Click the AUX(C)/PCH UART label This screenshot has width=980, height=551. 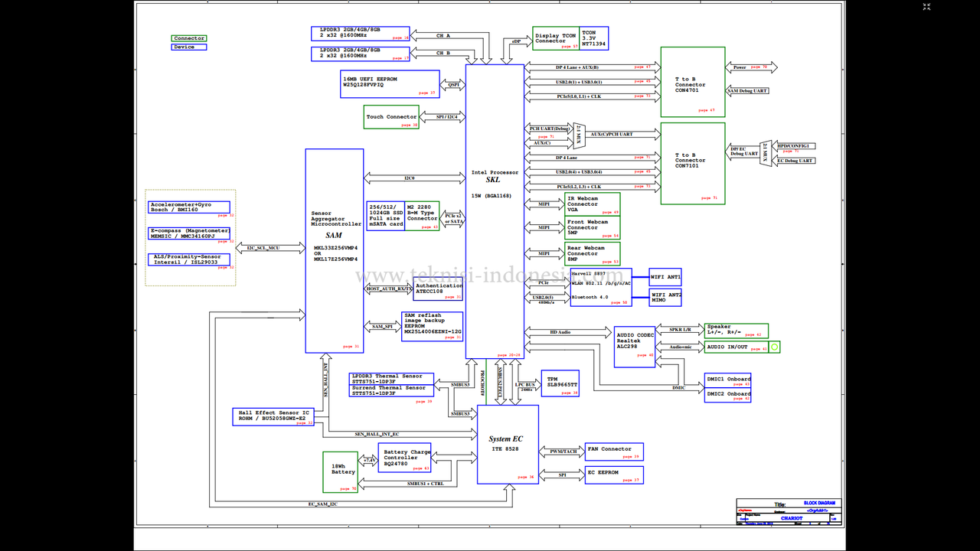[612, 134]
